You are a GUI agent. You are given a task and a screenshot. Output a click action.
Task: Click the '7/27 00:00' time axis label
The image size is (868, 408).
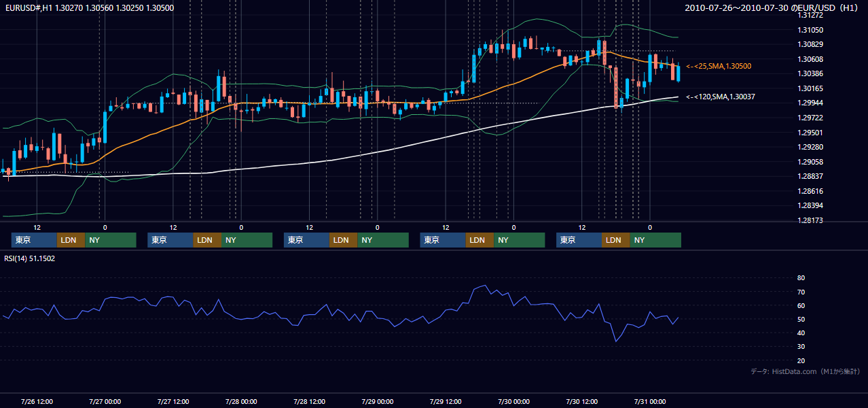coord(105,401)
